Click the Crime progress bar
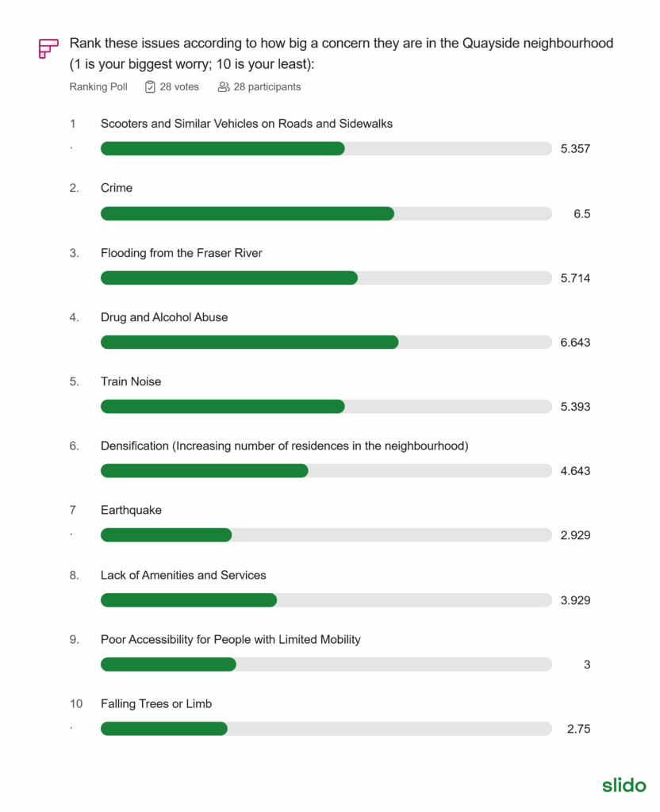Image resolution: width=660 pixels, height=812 pixels. pyautogui.click(x=326, y=213)
